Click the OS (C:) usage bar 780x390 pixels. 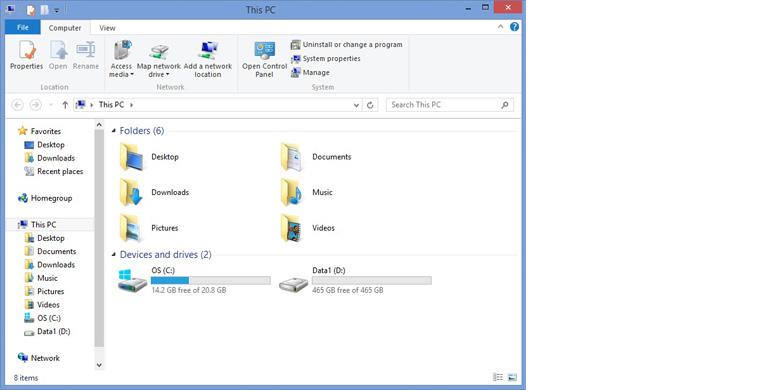click(x=211, y=281)
